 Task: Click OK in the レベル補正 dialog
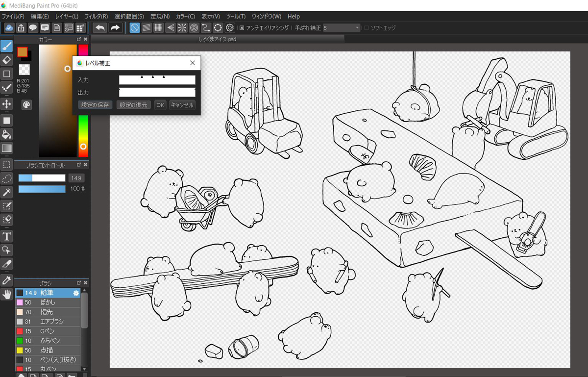click(160, 105)
